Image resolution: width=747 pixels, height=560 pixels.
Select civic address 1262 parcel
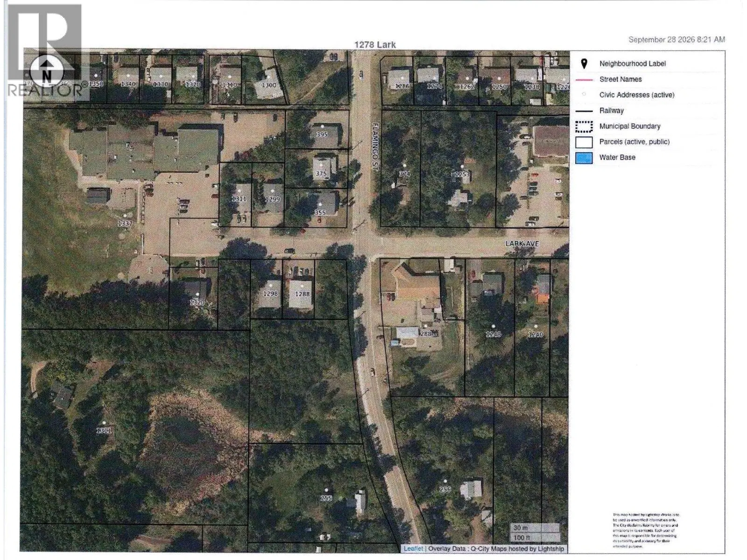(x=466, y=86)
